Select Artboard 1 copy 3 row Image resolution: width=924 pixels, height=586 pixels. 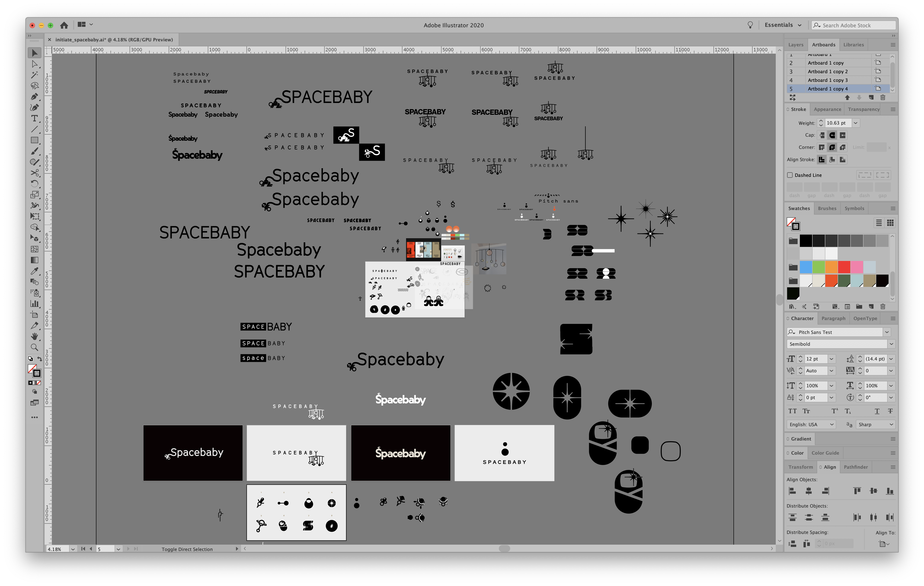838,80
